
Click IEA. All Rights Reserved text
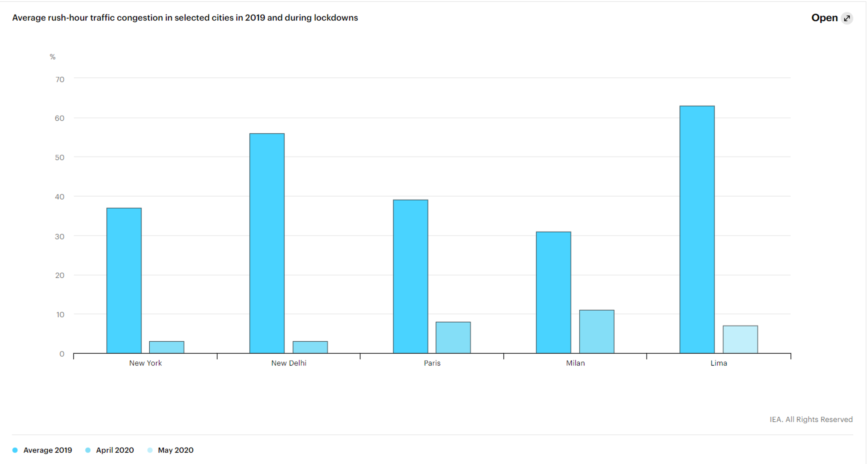click(x=811, y=419)
